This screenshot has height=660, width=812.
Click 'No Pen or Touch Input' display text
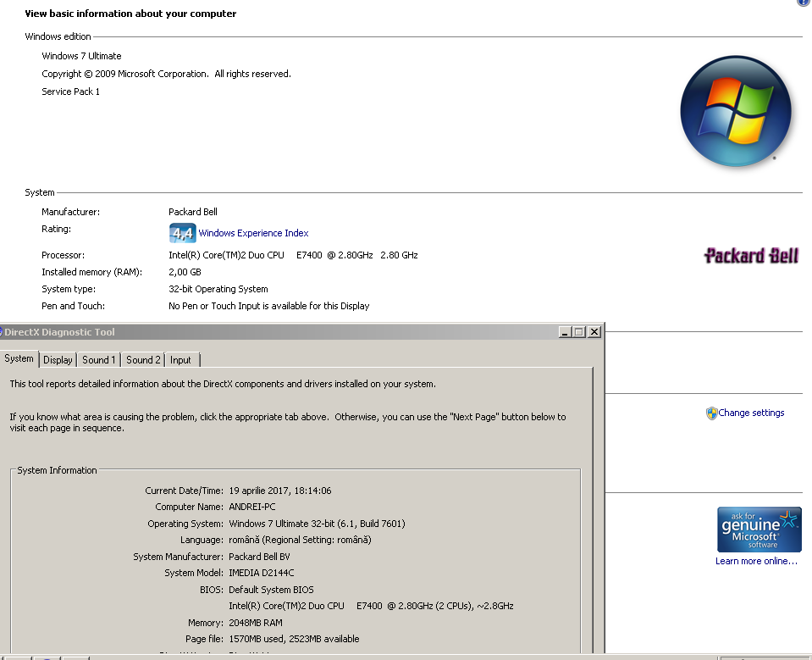268,306
